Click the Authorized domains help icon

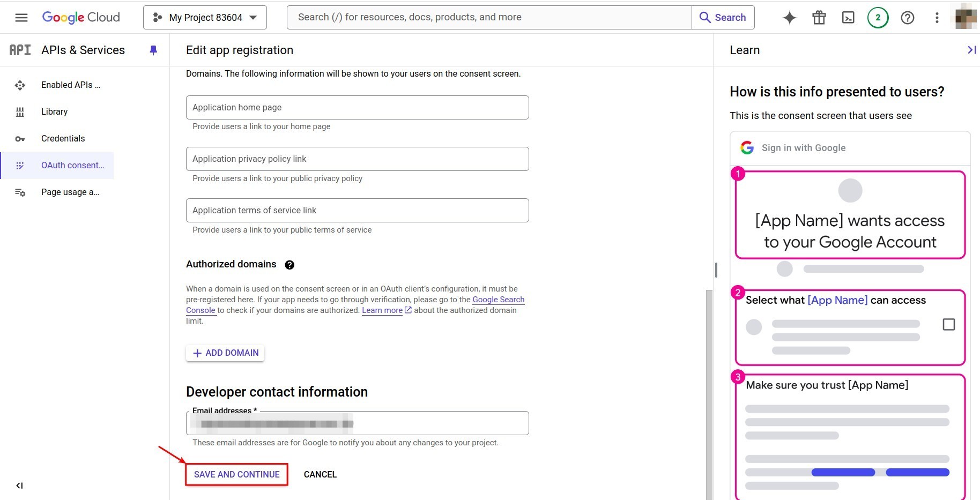coord(289,264)
